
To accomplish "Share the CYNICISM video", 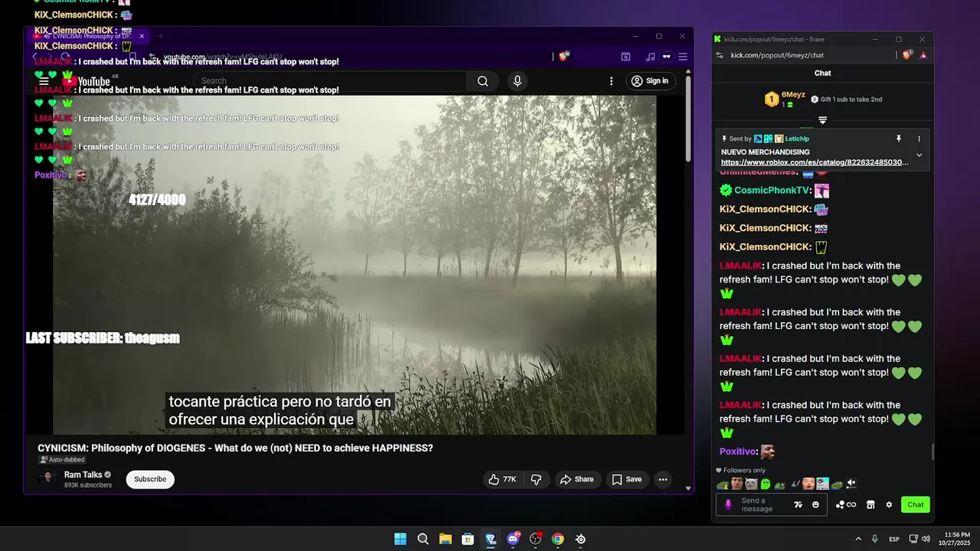I will 577,479.
